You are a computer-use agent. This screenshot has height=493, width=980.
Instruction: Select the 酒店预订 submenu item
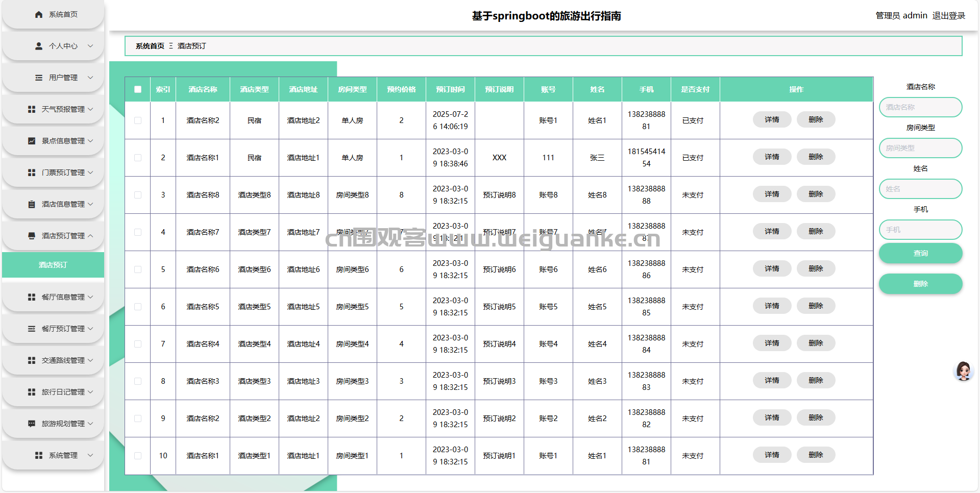[x=53, y=265]
